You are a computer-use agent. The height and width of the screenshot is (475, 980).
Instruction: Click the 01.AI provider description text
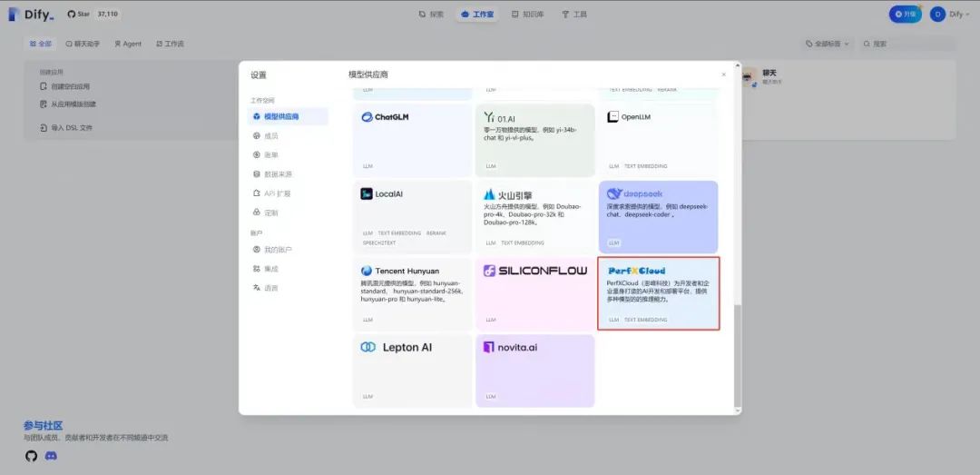[x=531, y=134]
